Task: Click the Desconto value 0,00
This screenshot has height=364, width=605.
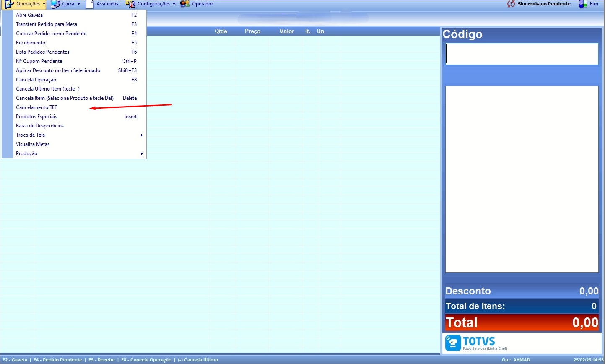Action: coord(589,291)
